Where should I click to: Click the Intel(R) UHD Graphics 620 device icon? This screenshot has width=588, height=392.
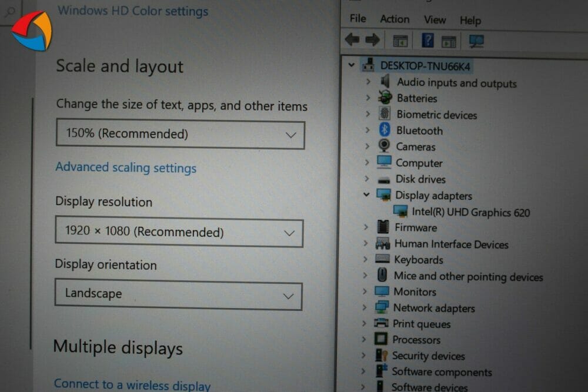400,211
